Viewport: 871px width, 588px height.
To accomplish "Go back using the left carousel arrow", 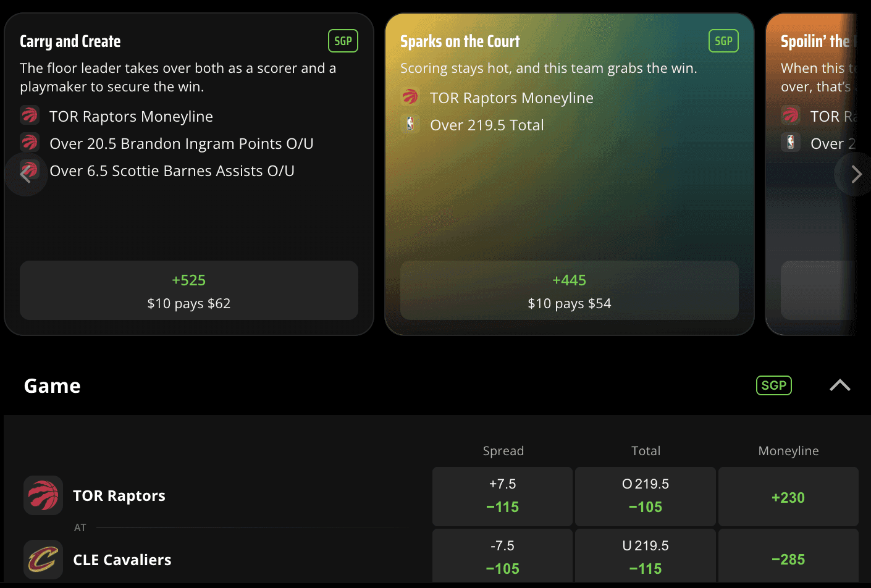I will 26,174.
